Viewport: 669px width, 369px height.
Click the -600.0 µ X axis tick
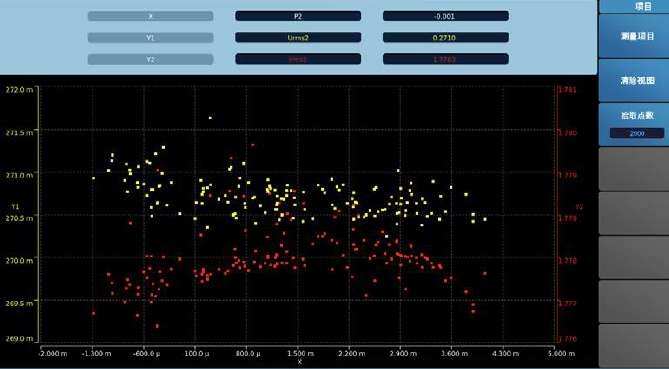[146, 353]
